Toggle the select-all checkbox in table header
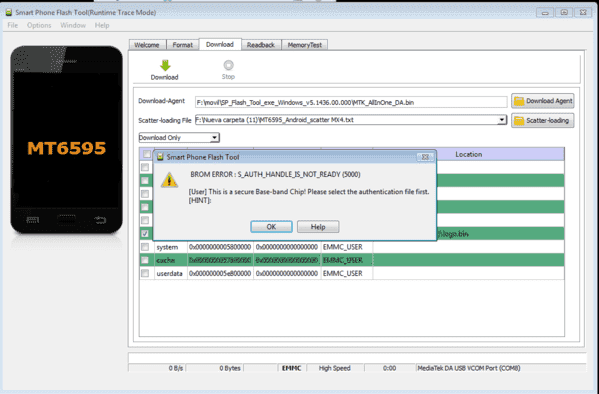599x394 pixels. (147, 154)
